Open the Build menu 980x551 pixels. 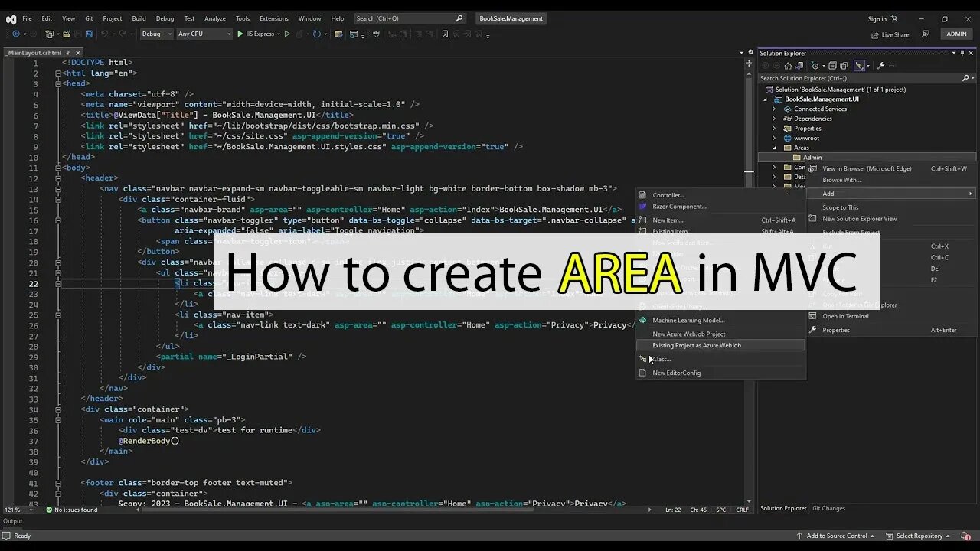pos(139,18)
